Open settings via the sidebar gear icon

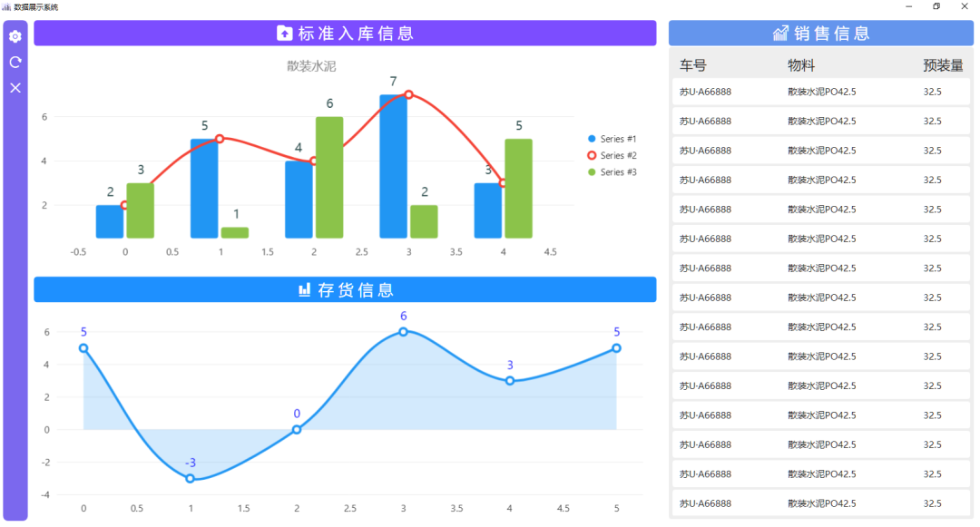pos(15,37)
